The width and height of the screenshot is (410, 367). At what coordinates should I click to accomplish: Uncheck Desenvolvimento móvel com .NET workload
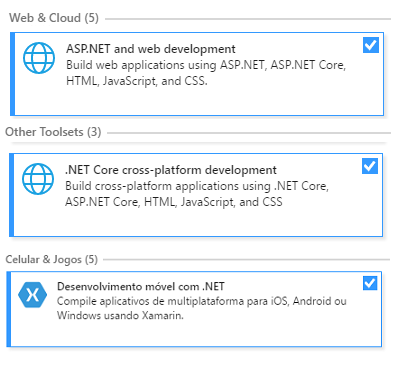(x=370, y=283)
